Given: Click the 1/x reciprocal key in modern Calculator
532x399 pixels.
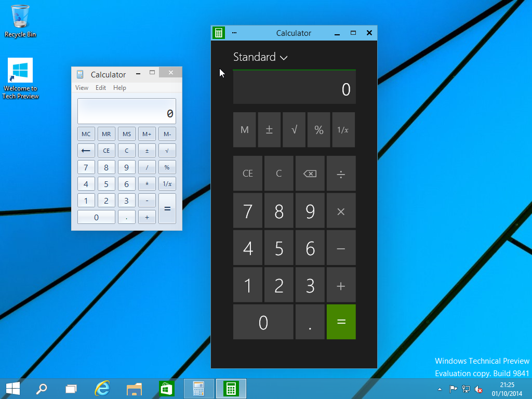Looking at the screenshot, I should pos(343,129).
